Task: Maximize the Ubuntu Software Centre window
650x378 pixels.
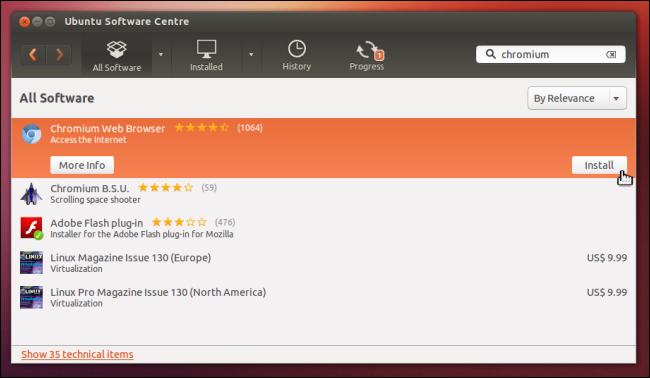Action: [50, 22]
